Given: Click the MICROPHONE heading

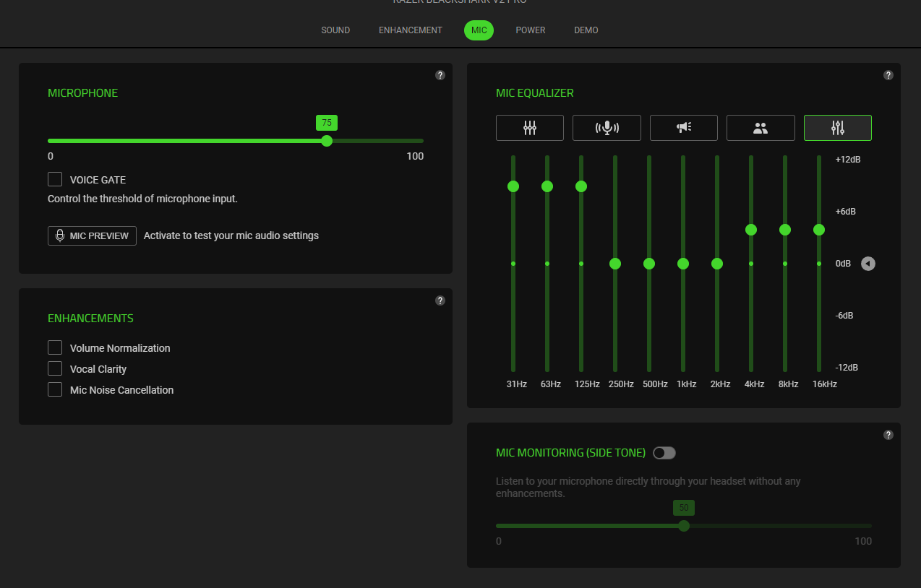Looking at the screenshot, I should (82, 93).
